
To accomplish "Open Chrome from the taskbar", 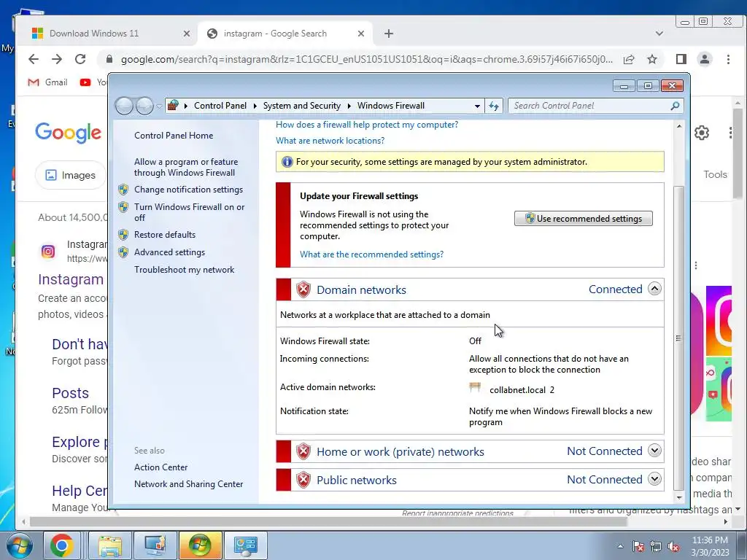I will click(x=62, y=545).
